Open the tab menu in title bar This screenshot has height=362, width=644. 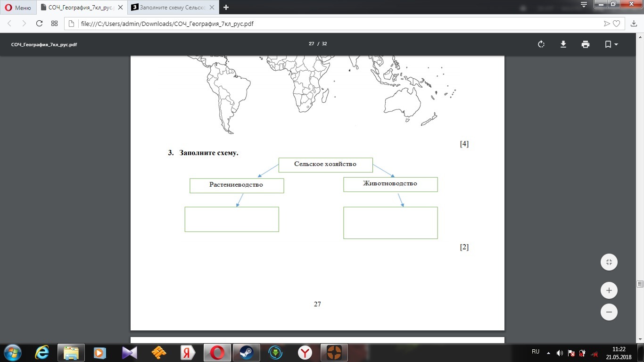point(584,5)
